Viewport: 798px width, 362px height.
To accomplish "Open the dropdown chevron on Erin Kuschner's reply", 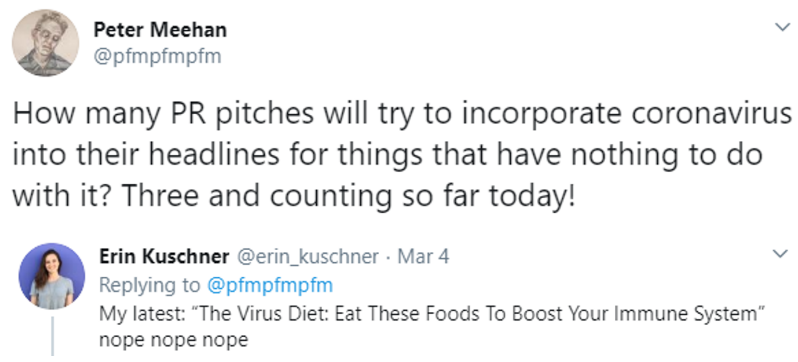I will [x=781, y=253].
